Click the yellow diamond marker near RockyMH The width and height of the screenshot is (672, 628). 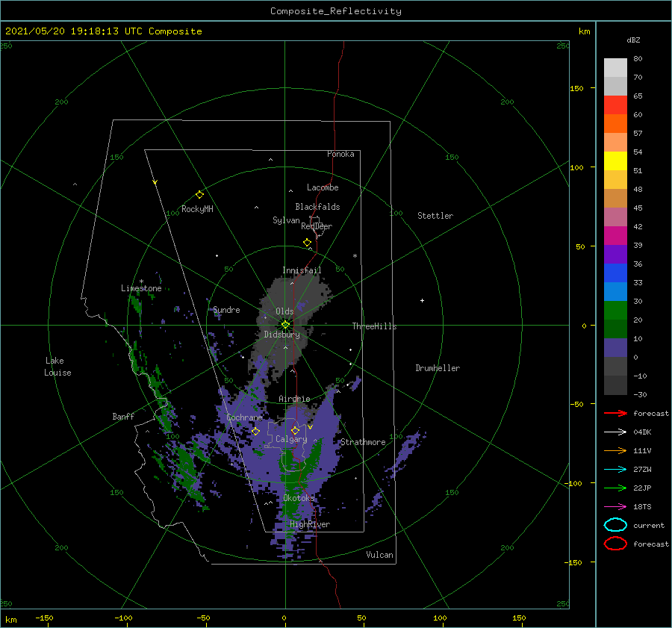click(199, 195)
